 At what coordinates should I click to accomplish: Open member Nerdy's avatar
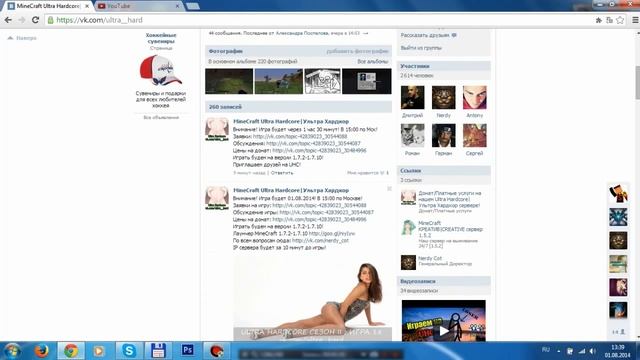pos(444,97)
